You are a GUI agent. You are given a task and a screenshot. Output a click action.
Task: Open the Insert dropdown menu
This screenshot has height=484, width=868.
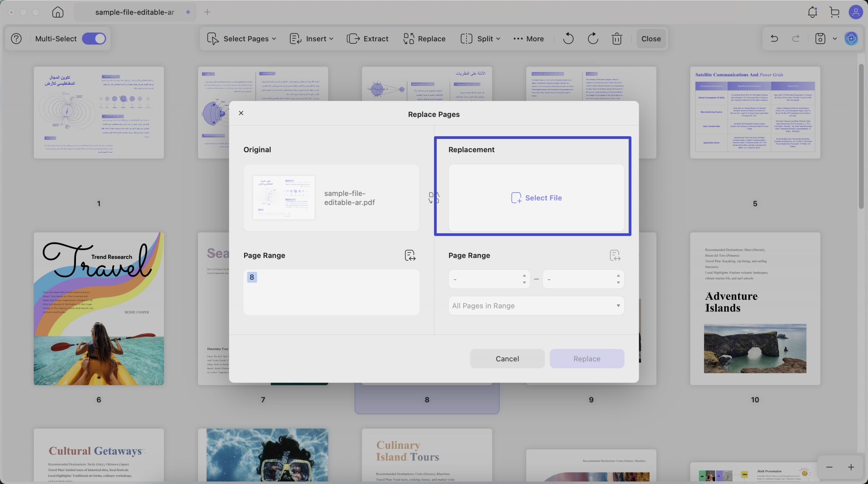311,39
